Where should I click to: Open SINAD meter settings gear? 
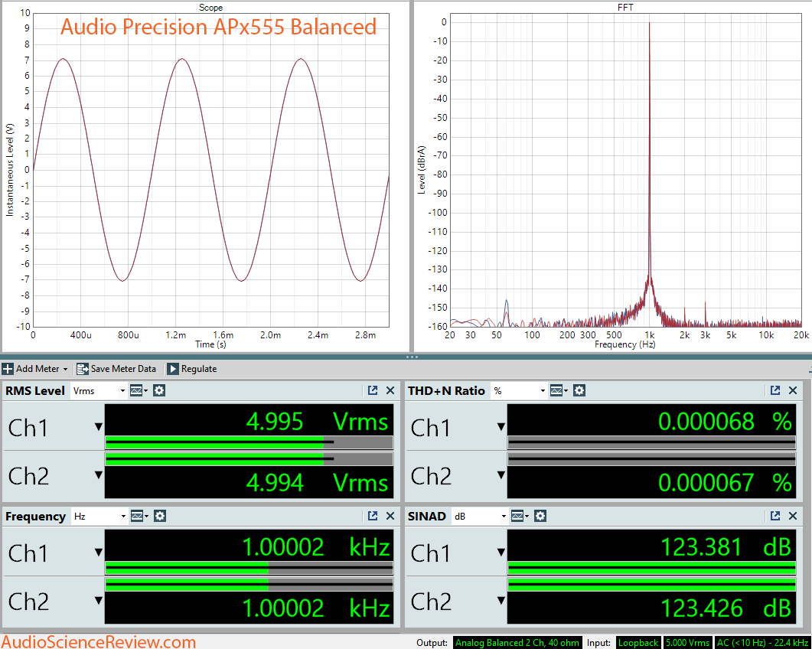coord(540,516)
